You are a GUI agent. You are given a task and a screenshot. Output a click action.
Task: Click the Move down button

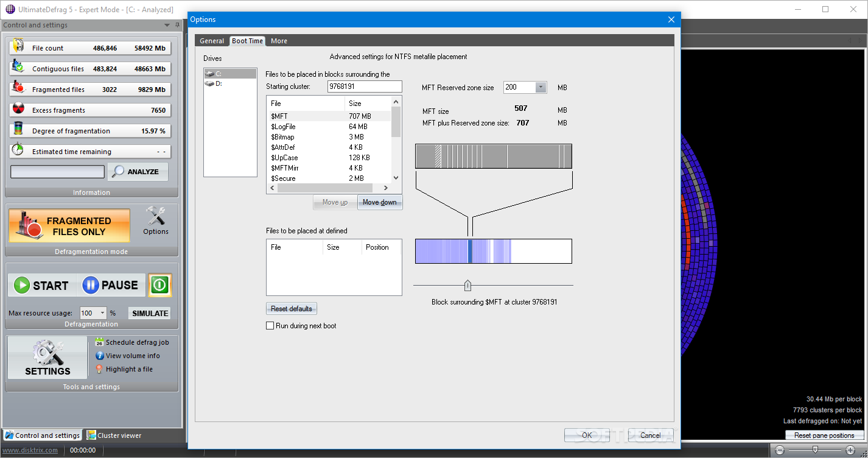(x=380, y=202)
